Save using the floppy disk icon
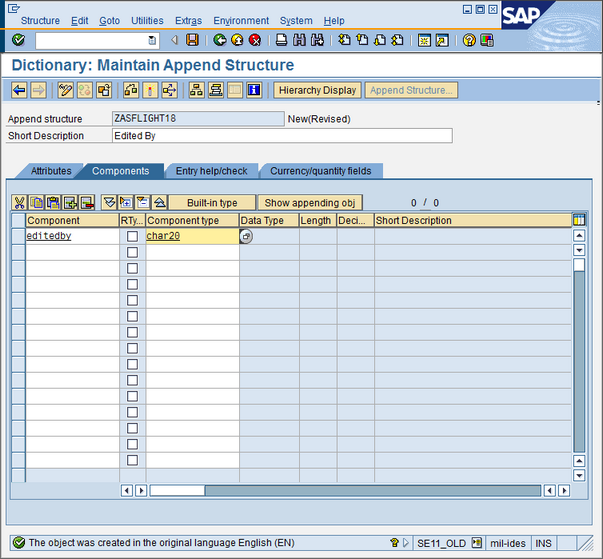The height and width of the screenshot is (559, 603). (x=192, y=40)
